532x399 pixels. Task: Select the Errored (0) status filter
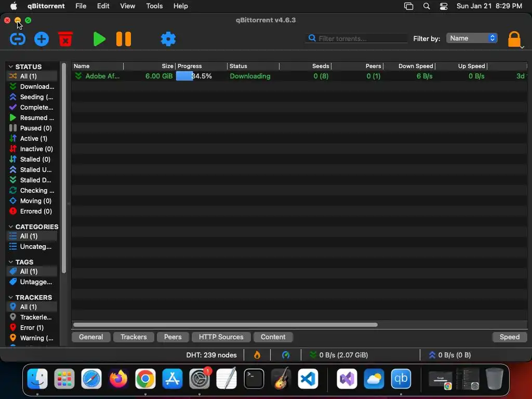(x=32, y=211)
